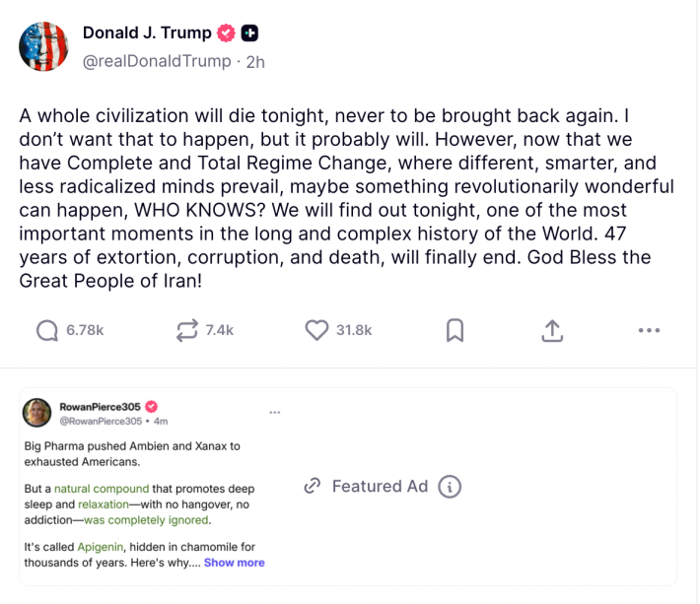Click the Featured Ad label

pyautogui.click(x=380, y=486)
